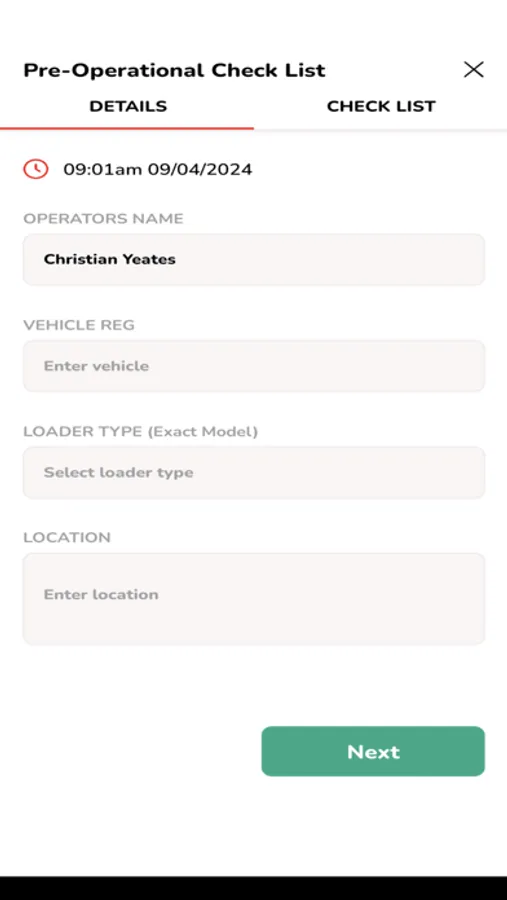507x900 pixels.
Task: Tap the green Next button
Action: (x=373, y=751)
